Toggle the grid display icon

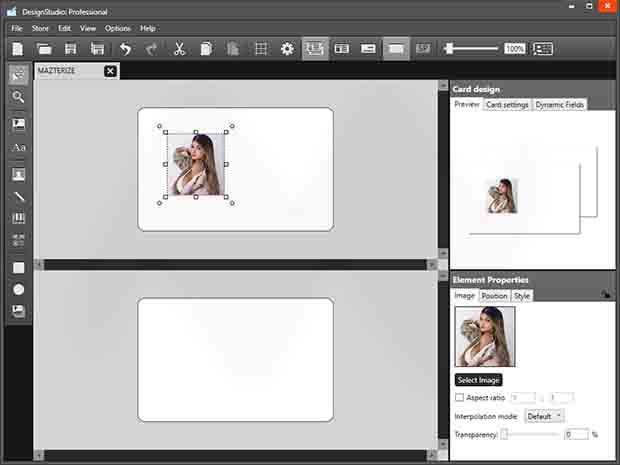coord(261,49)
